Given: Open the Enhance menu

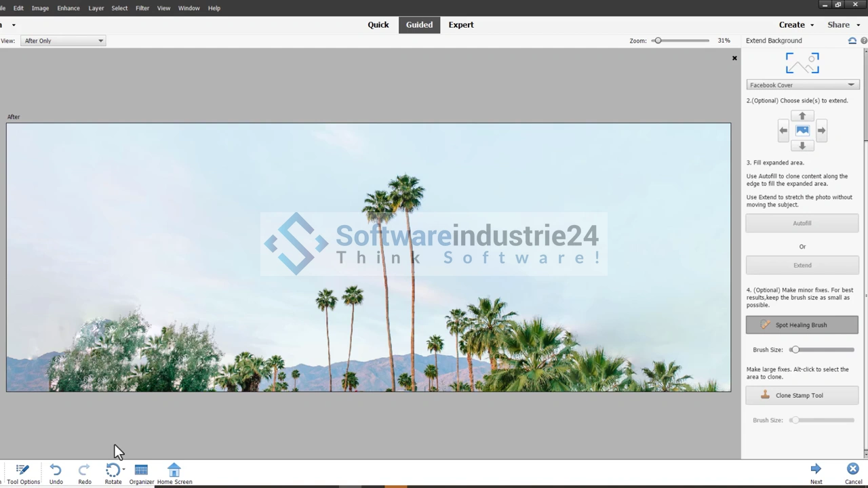Looking at the screenshot, I should point(68,8).
